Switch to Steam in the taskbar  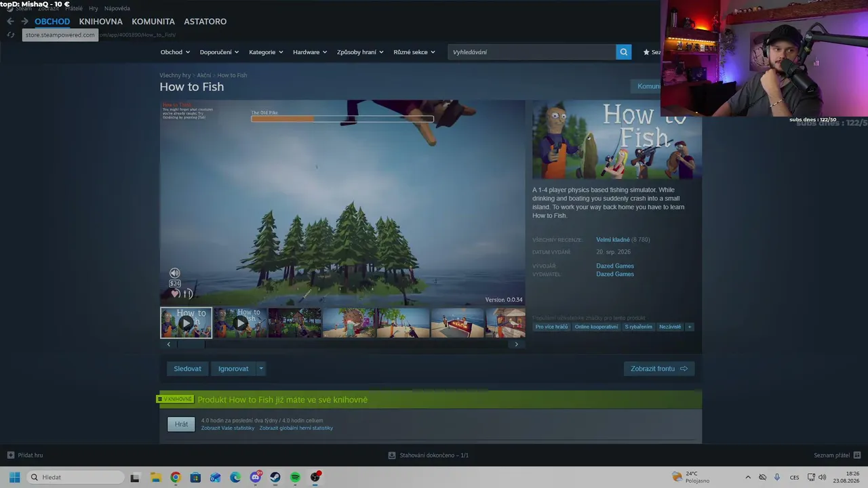point(275,477)
